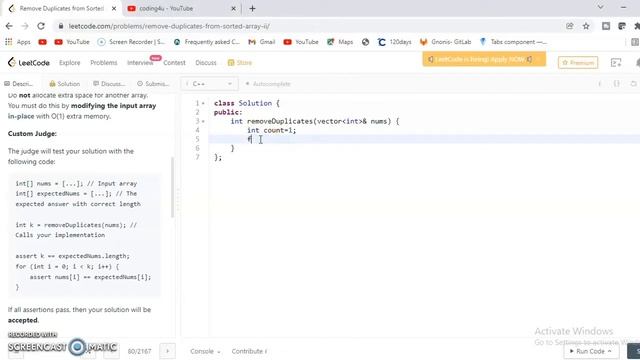Open the Contribute link

click(249, 351)
